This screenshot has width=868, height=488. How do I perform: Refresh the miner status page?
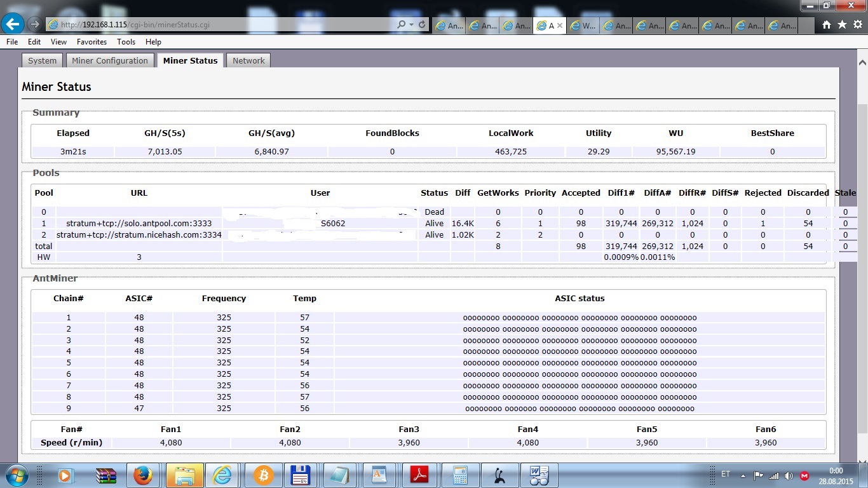pos(422,25)
